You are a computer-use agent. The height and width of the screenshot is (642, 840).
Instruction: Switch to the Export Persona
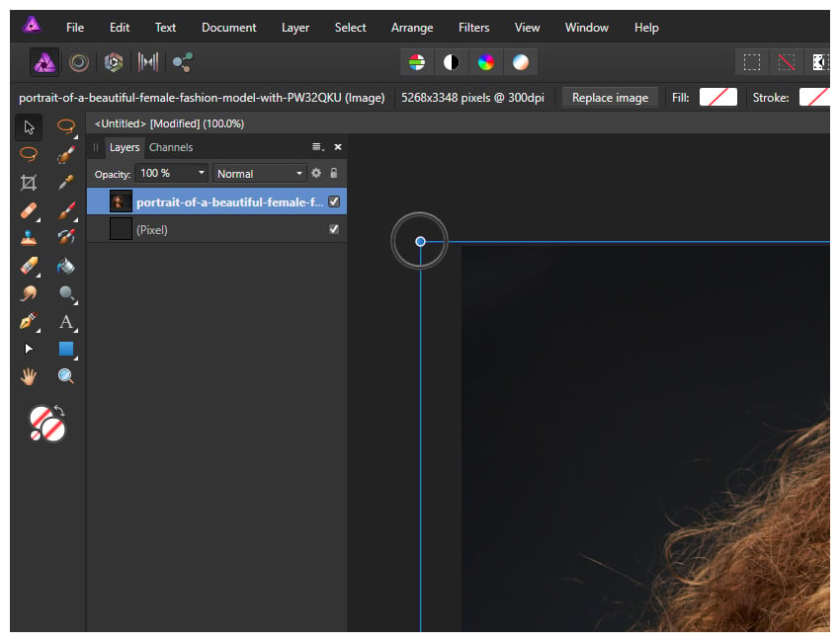[182, 62]
